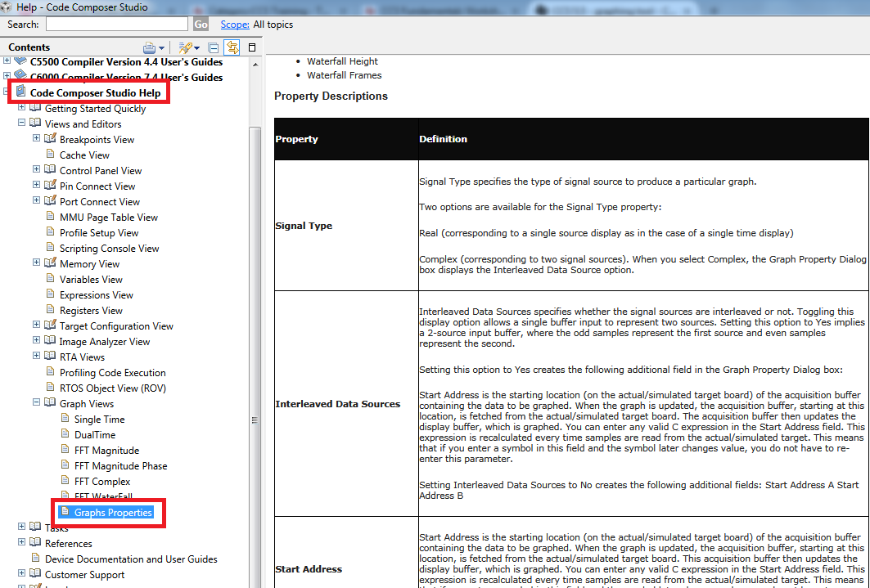Open the Profile Setup View topic
This screenshot has height=588, width=870.
pos(99,233)
